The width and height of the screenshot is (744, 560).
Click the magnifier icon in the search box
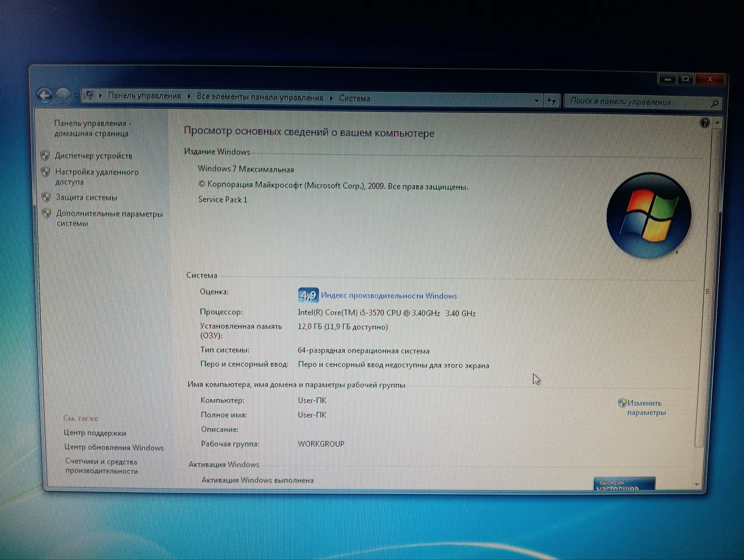tap(715, 103)
